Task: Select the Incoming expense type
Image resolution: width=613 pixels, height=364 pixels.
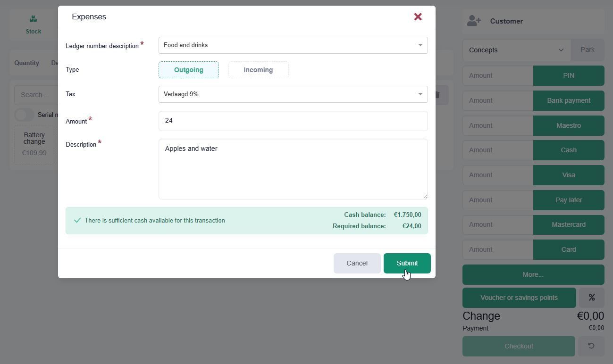Action: click(258, 70)
